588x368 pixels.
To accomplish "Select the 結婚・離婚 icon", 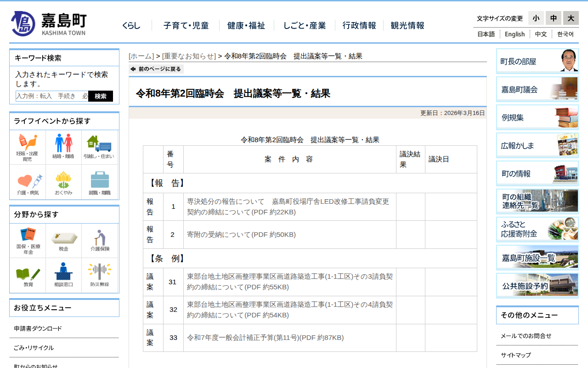I will (x=63, y=147).
